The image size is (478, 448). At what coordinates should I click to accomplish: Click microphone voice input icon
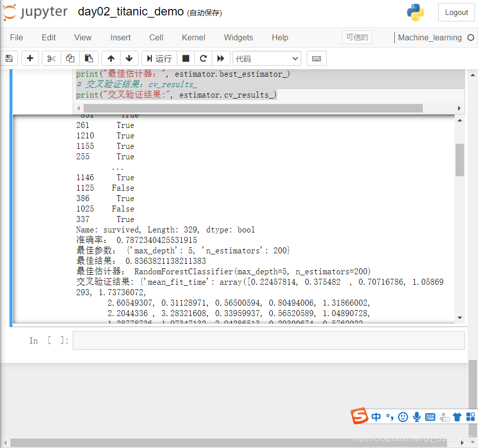(416, 417)
